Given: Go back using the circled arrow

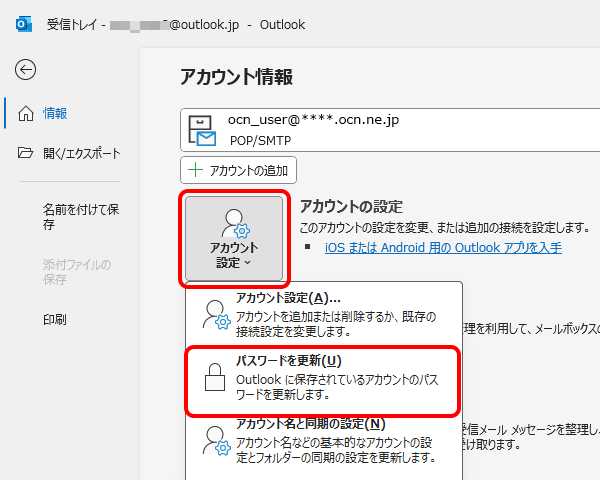Looking at the screenshot, I should 25,69.
